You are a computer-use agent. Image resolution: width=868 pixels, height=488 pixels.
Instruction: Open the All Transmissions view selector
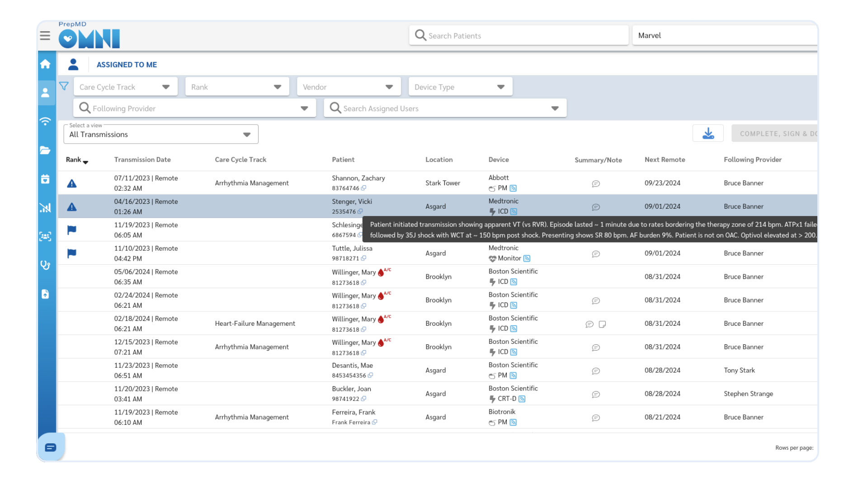(x=160, y=135)
